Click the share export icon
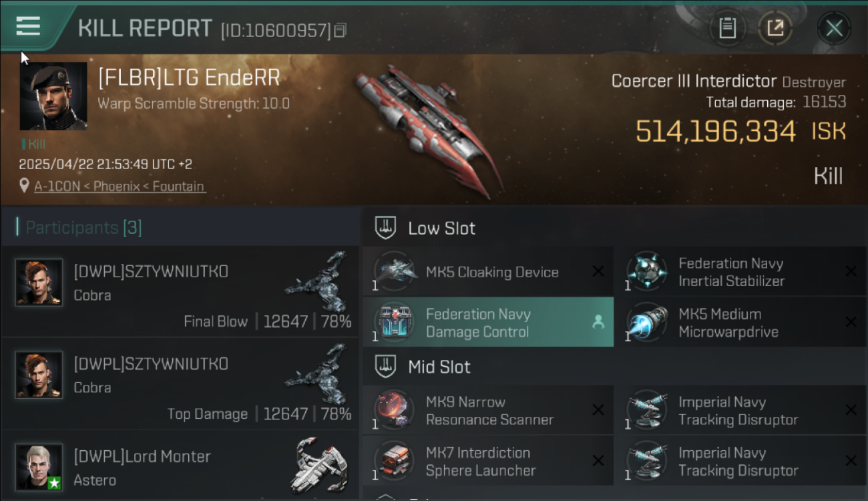The height and width of the screenshot is (501, 868). coord(775,28)
